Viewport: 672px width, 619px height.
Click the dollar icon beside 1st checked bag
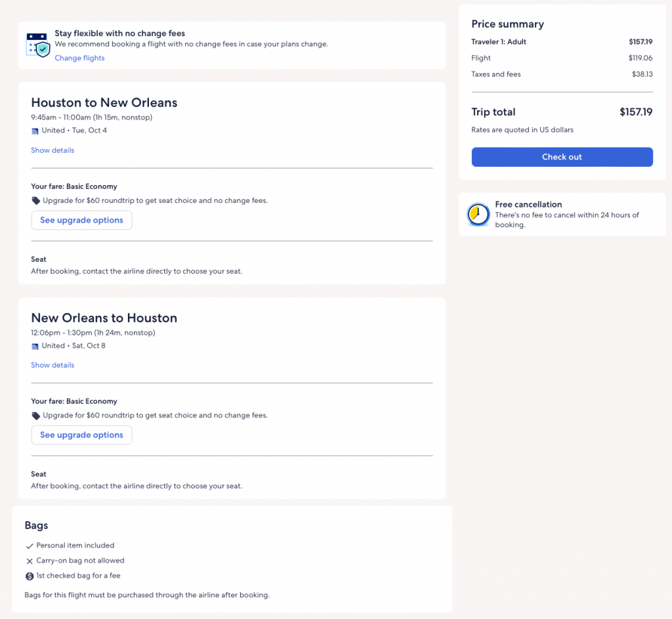[29, 576]
